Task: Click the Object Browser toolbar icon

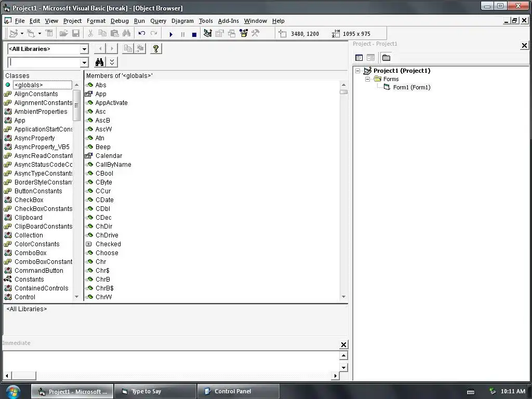Action: tap(244, 33)
